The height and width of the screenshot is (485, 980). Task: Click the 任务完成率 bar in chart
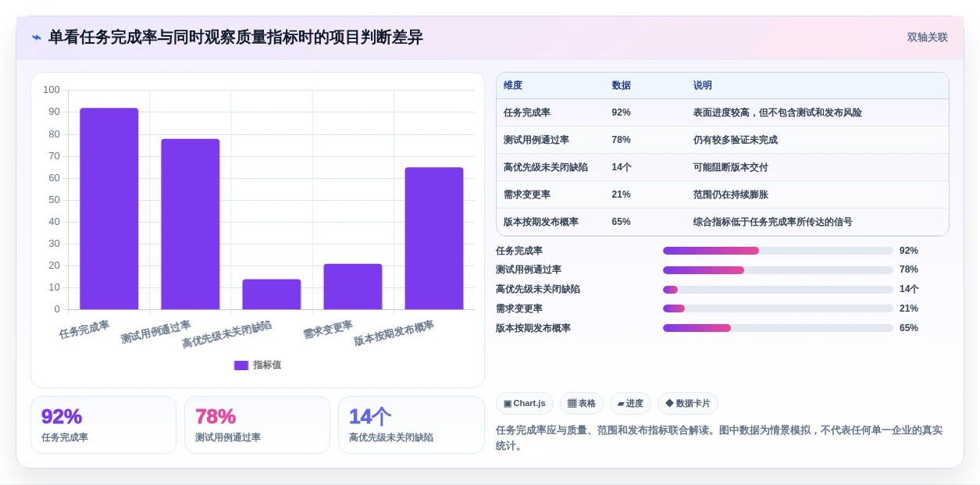(x=109, y=209)
